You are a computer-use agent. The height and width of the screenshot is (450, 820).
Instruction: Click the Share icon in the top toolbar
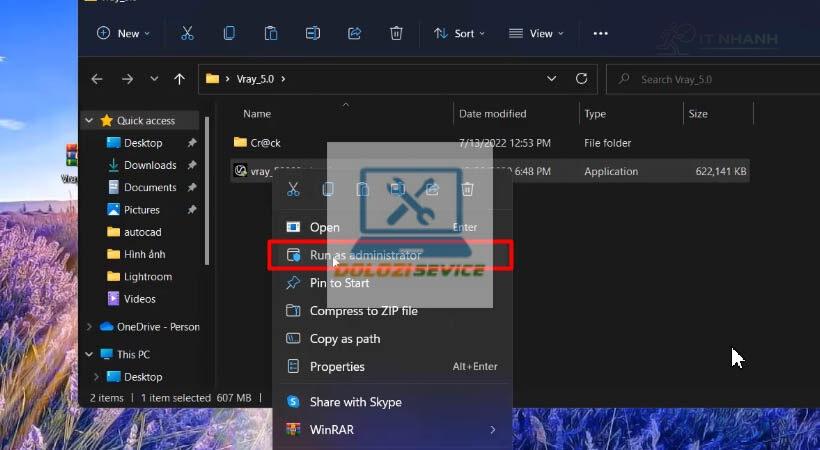355,33
